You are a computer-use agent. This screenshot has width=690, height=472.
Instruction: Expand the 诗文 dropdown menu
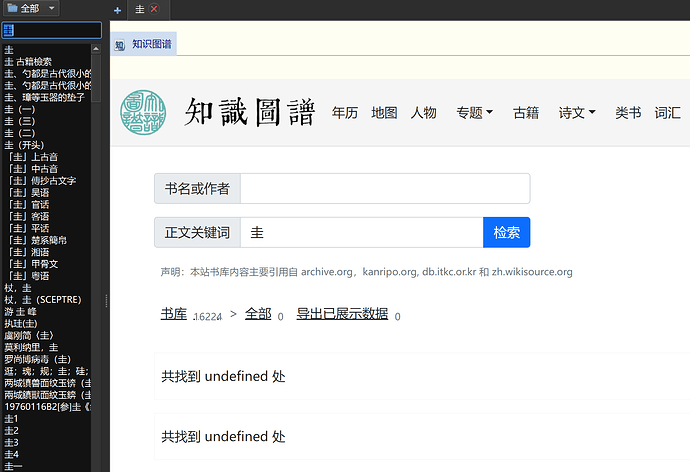pos(577,113)
